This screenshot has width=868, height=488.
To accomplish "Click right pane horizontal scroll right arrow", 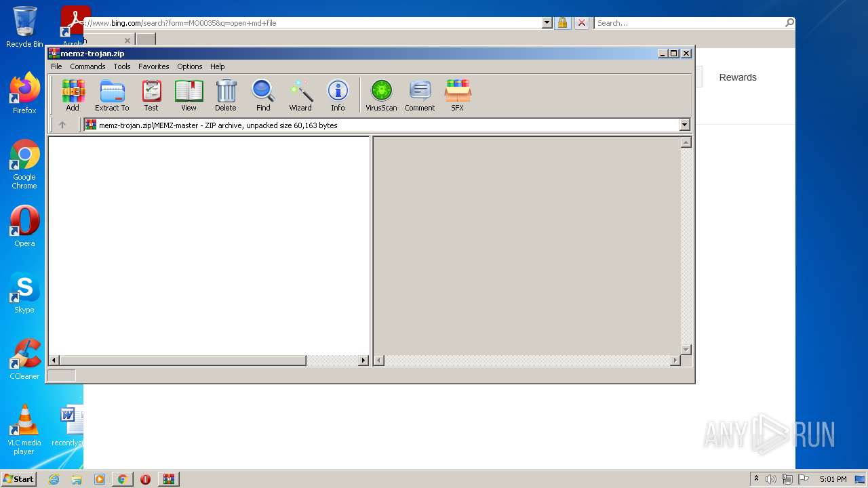I will click(675, 361).
